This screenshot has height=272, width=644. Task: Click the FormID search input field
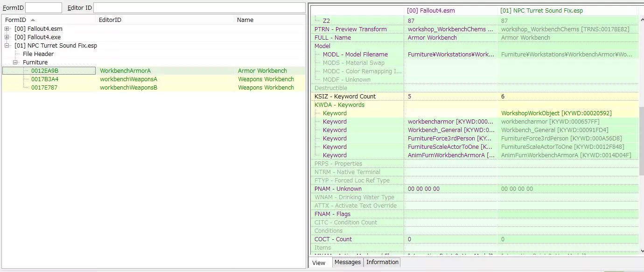tap(43, 7)
